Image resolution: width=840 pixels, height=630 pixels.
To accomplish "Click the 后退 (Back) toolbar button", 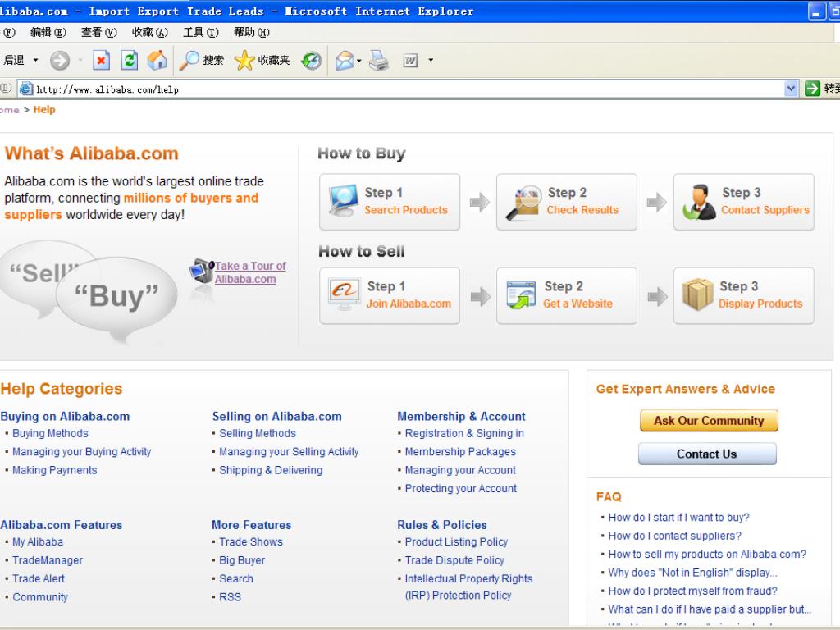I will coord(14,60).
